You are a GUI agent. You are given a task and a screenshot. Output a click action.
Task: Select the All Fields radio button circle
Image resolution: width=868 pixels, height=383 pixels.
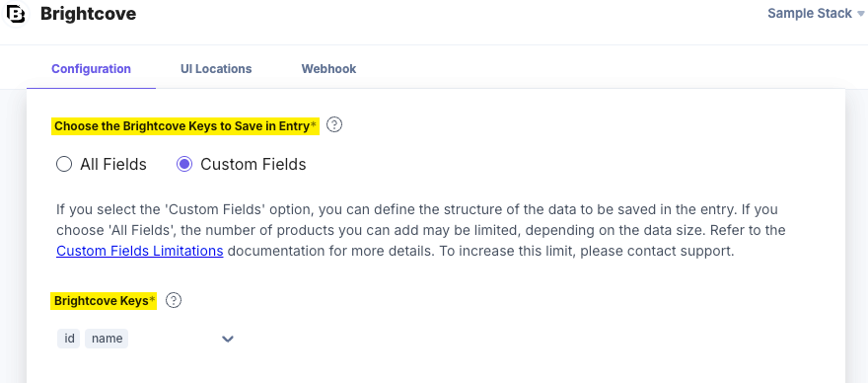point(64,164)
